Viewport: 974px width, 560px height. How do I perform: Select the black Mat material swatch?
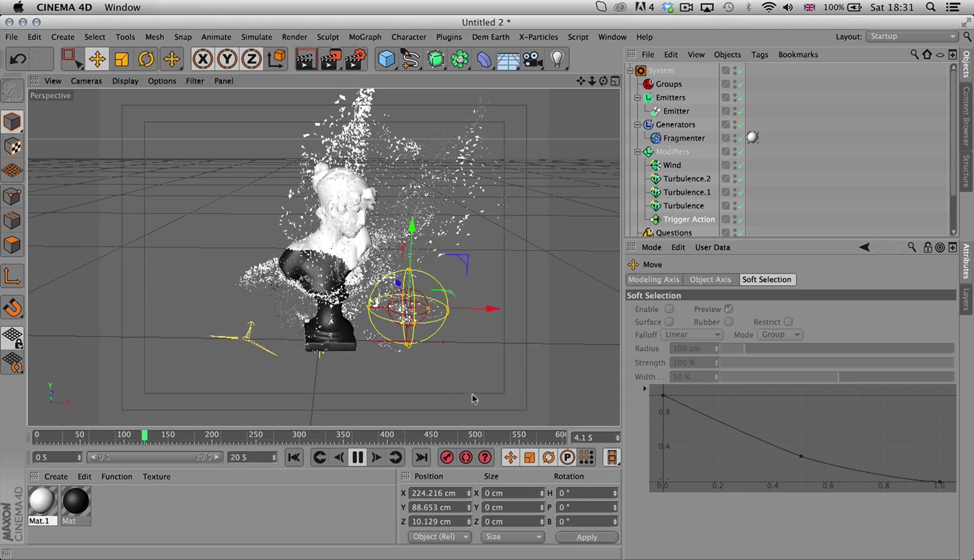tap(76, 502)
